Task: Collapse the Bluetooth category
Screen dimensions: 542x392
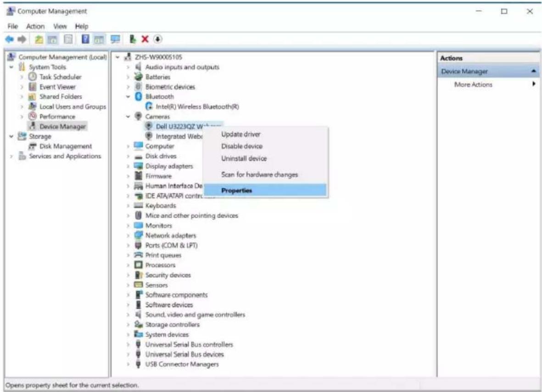Action: (x=128, y=97)
